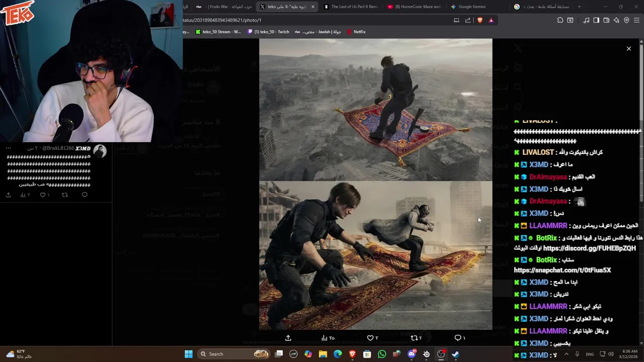Screen dimensions: 644x362
Task: Open the weather widget showing 62°F
Action: (x=19, y=354)
